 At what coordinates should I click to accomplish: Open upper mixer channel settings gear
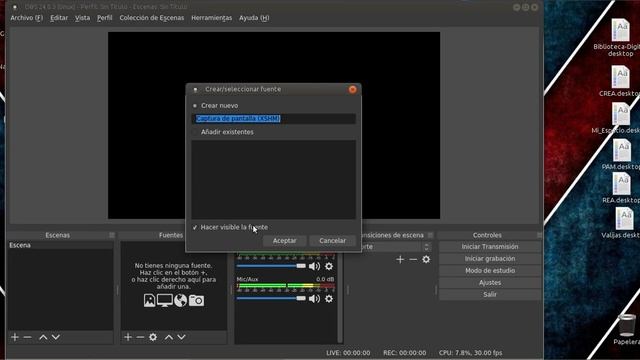(x=329, y=266)
